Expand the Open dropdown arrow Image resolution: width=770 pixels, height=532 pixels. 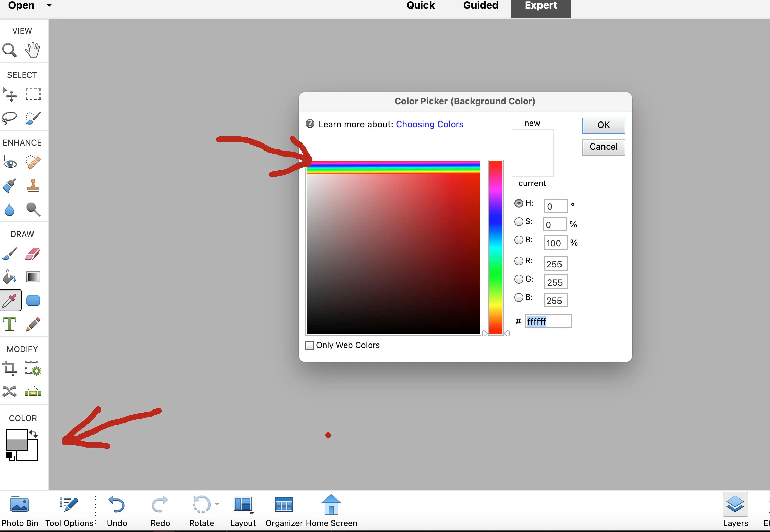49,5
